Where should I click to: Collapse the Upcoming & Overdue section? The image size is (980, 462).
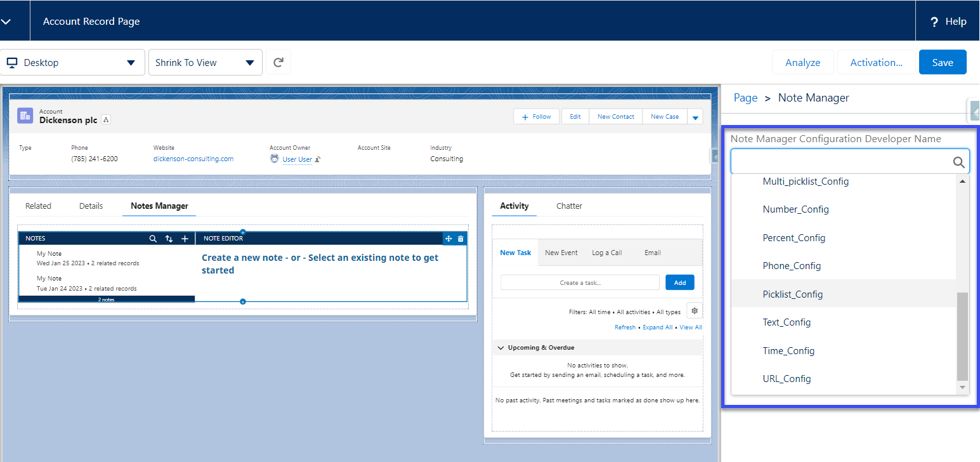click(500, 347)
